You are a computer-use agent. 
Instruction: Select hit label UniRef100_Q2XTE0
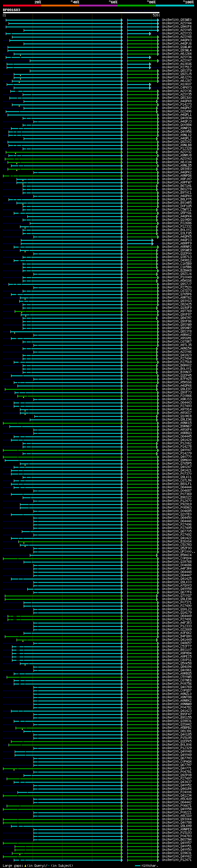tap(177, 514)
